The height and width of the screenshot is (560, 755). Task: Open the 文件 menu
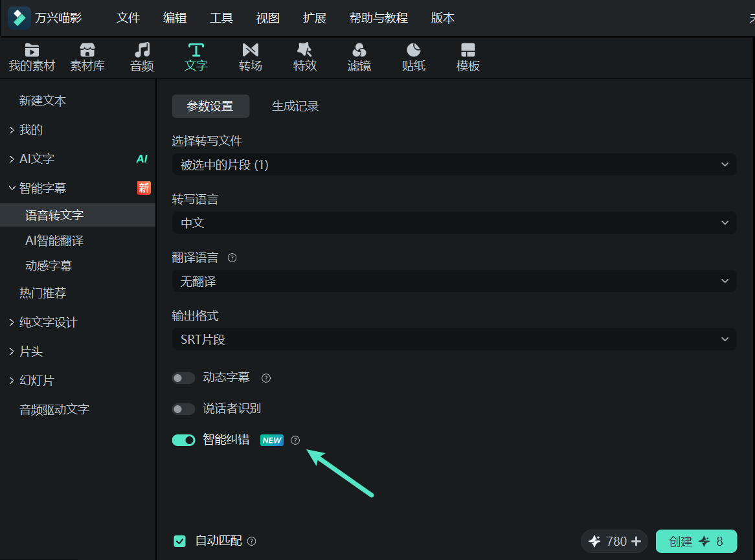click(128, 18)
